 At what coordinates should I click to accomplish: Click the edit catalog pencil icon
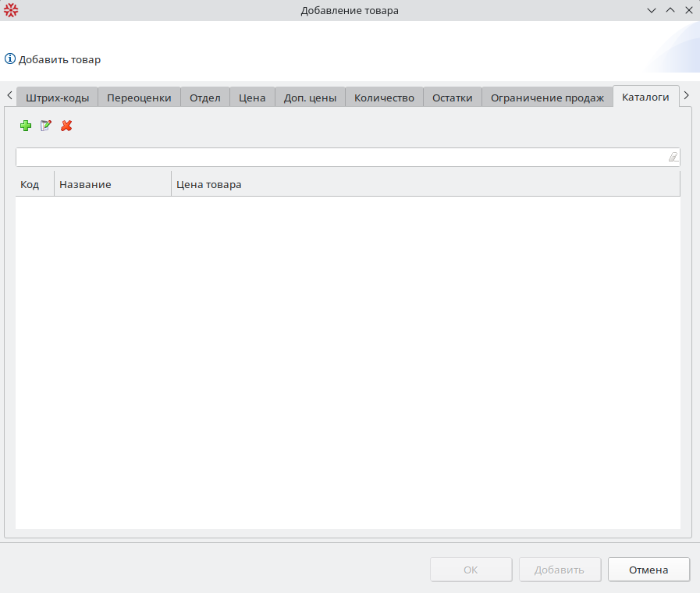click(46, 126)
